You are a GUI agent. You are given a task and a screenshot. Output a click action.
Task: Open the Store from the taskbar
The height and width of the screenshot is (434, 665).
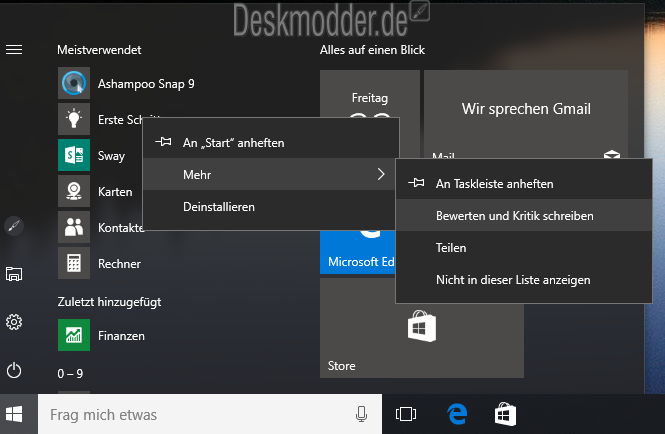tap(505, 414)
